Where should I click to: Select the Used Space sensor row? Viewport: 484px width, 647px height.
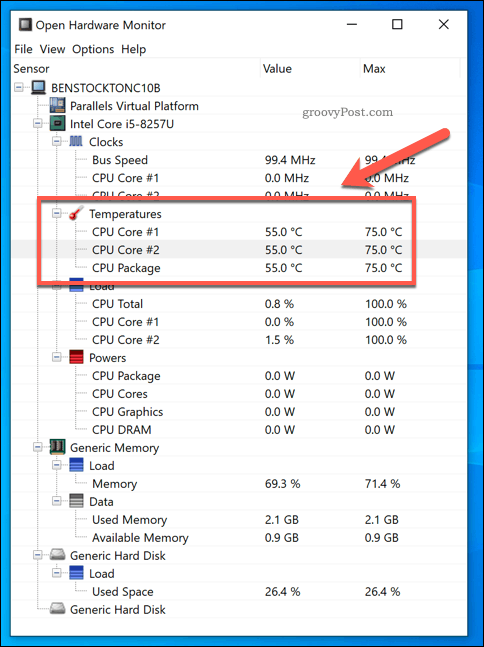tap(238, 591)
